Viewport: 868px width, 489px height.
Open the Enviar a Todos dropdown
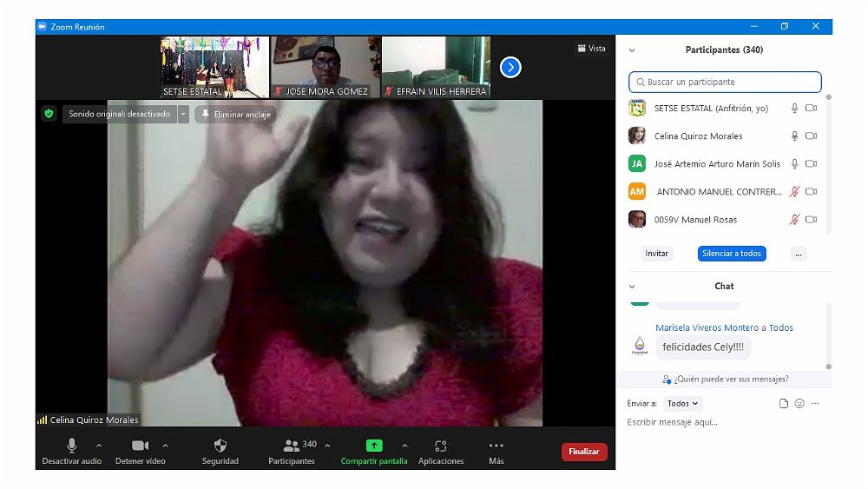click(683, 404)
